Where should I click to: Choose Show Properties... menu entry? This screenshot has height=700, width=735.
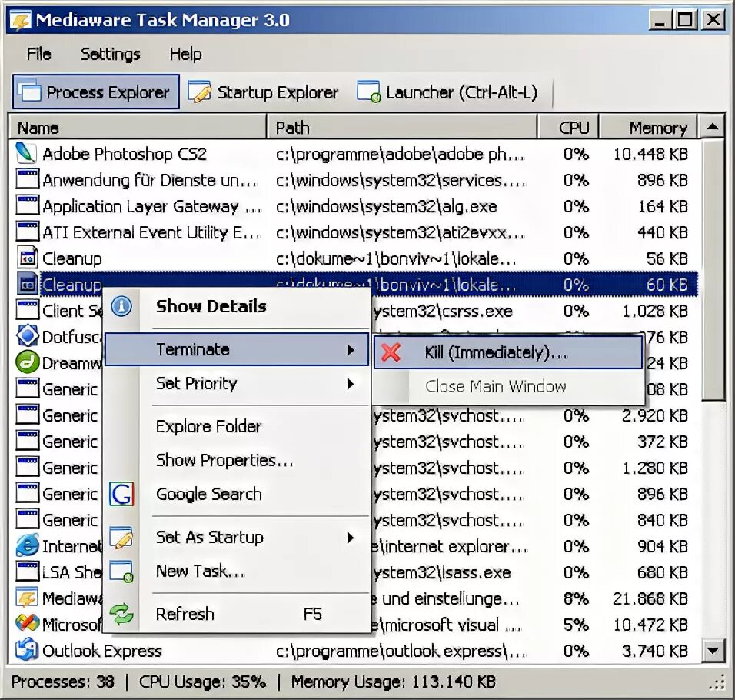click(237, 461)
